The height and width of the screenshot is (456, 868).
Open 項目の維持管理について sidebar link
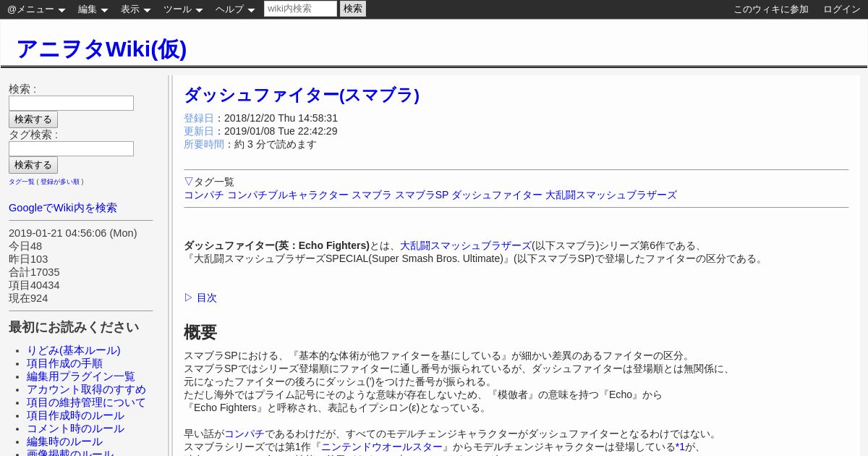pyautogui.click(x=86, y=402)
